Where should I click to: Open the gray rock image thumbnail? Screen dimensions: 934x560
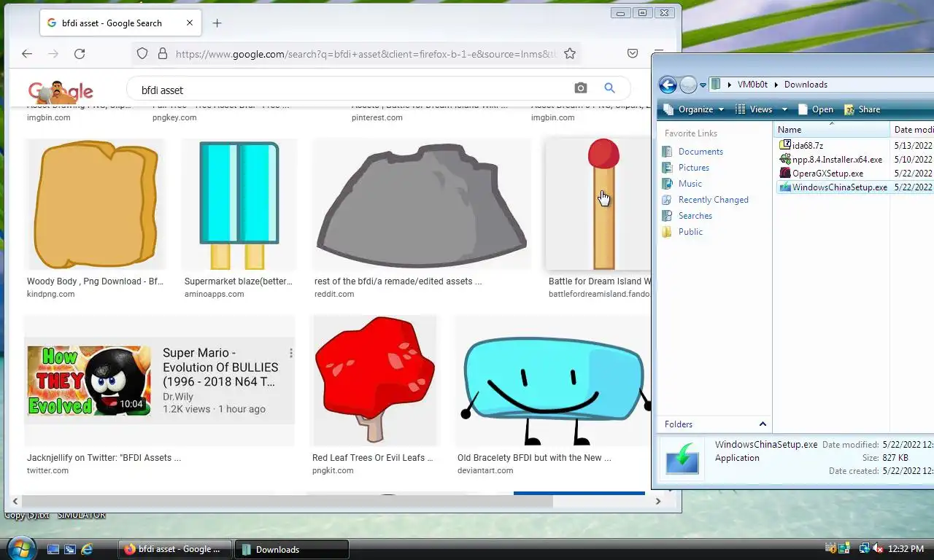pos(421,205)
